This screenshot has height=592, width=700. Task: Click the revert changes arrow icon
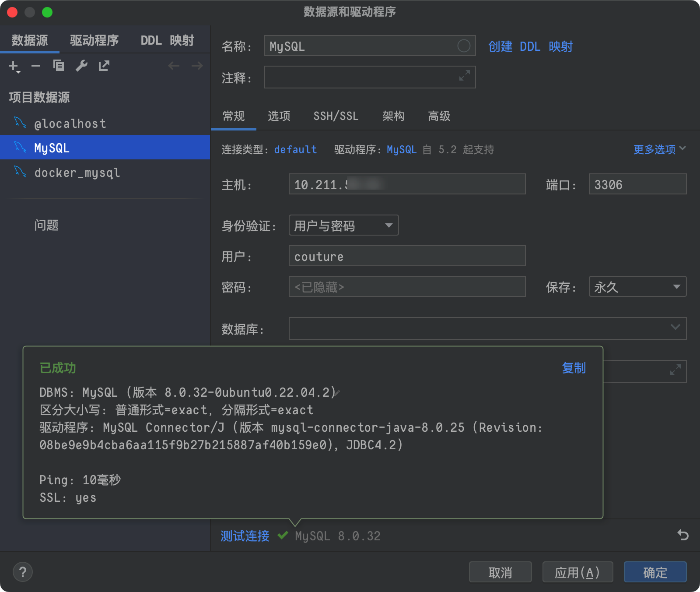pos(683,535)
